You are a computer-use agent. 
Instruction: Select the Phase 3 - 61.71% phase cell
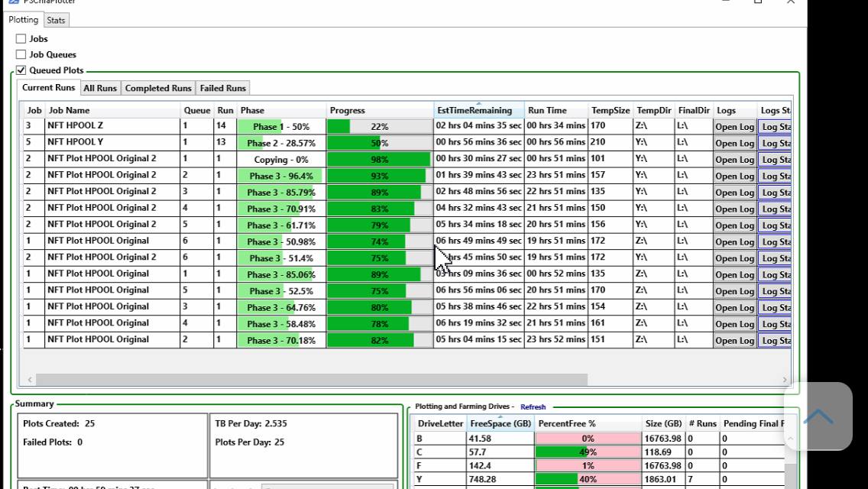click(x=281, y=225)
